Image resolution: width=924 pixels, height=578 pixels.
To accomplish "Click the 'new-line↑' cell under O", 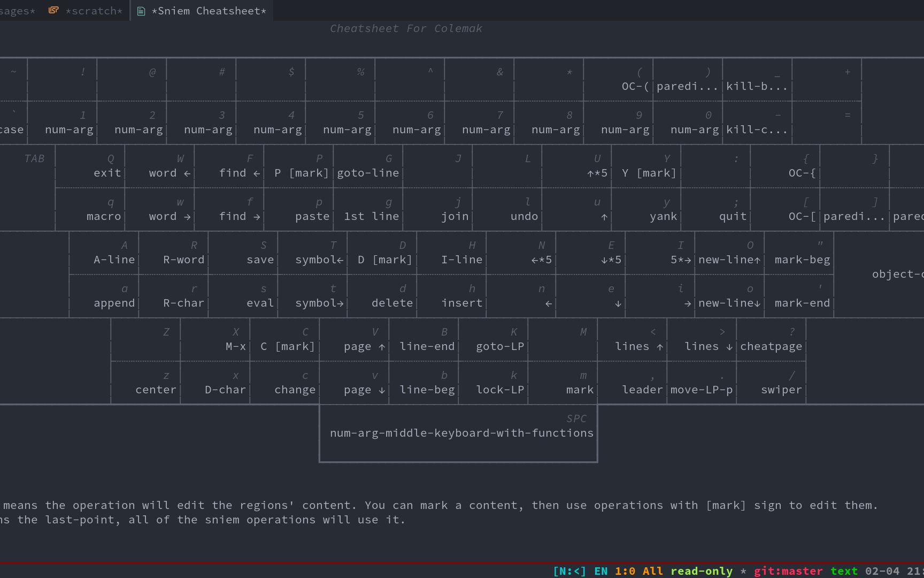I will (730, 253).
